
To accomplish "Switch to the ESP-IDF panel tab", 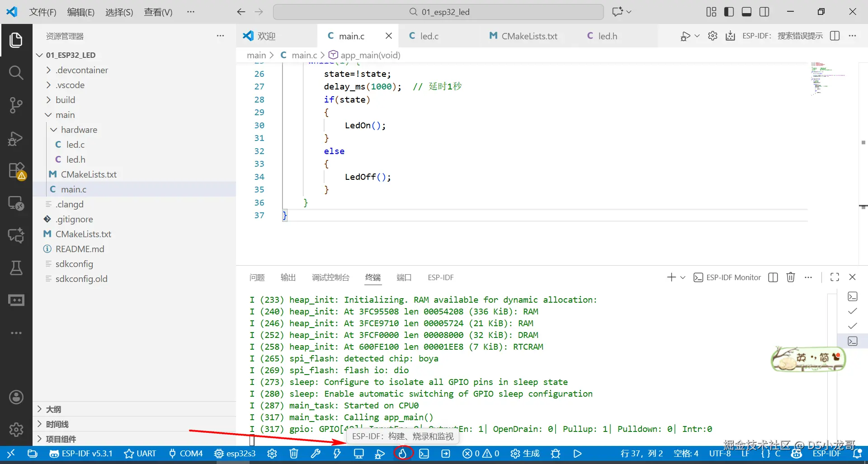I will click(441, 277).
